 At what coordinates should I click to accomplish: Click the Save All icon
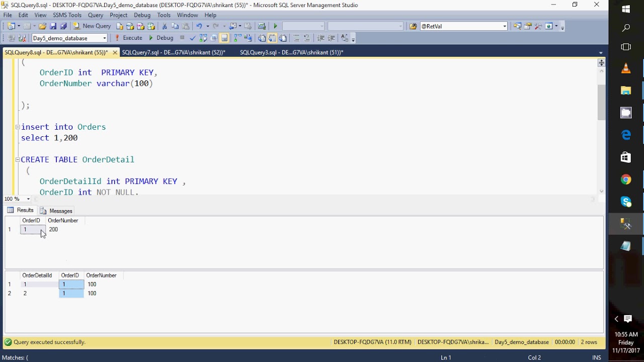[63, 26]
